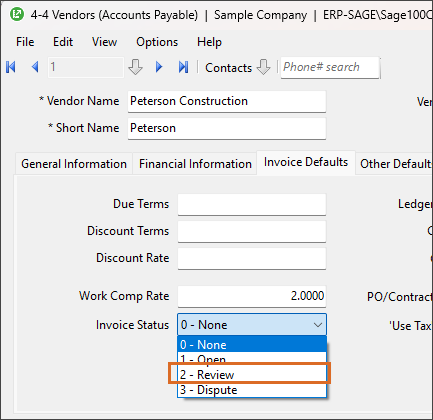Switch to Financial Information tab
433x420 pixels.
coord(195,164)
